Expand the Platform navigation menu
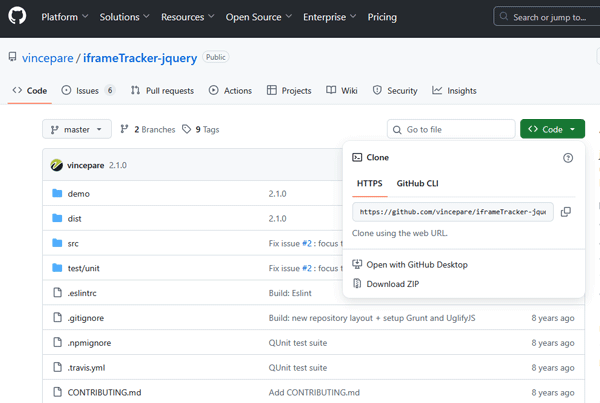600x403 pixels. (x=64, y=18)
